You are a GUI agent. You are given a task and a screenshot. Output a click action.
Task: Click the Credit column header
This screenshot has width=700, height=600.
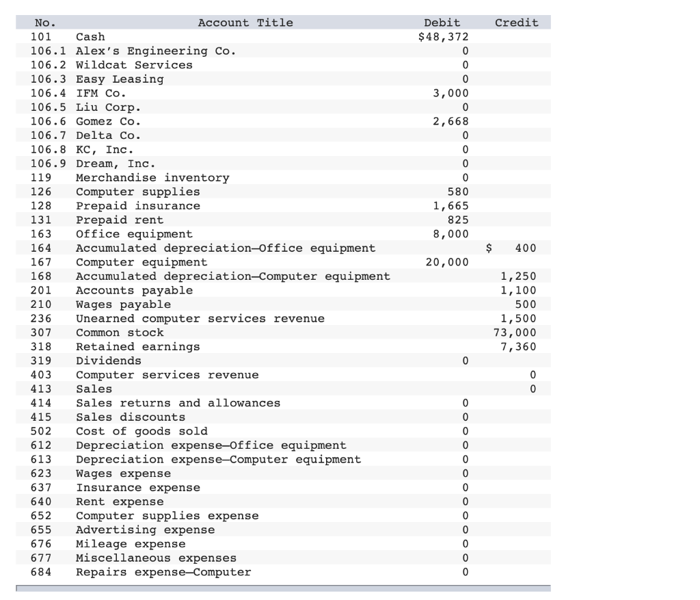516,23
